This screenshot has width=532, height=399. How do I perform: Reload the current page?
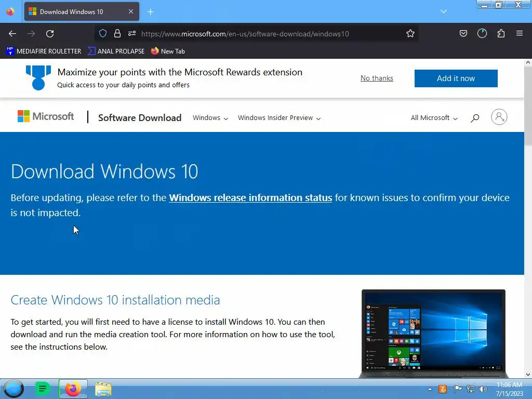point(50,34)
